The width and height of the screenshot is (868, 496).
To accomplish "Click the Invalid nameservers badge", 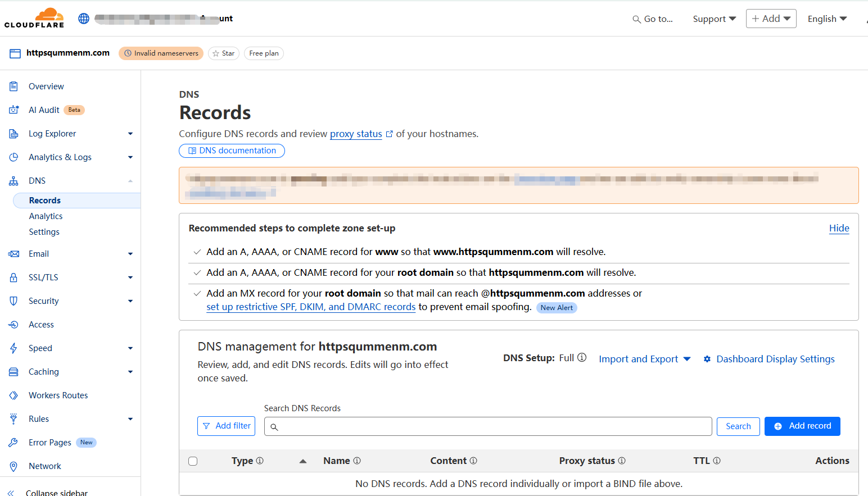I will 161,53.
